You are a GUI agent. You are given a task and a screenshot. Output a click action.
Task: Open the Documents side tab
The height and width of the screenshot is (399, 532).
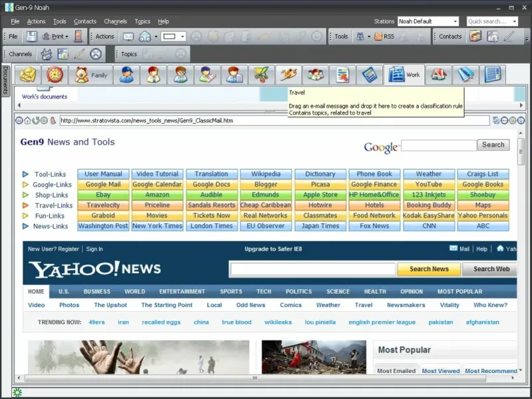(5, 80)
